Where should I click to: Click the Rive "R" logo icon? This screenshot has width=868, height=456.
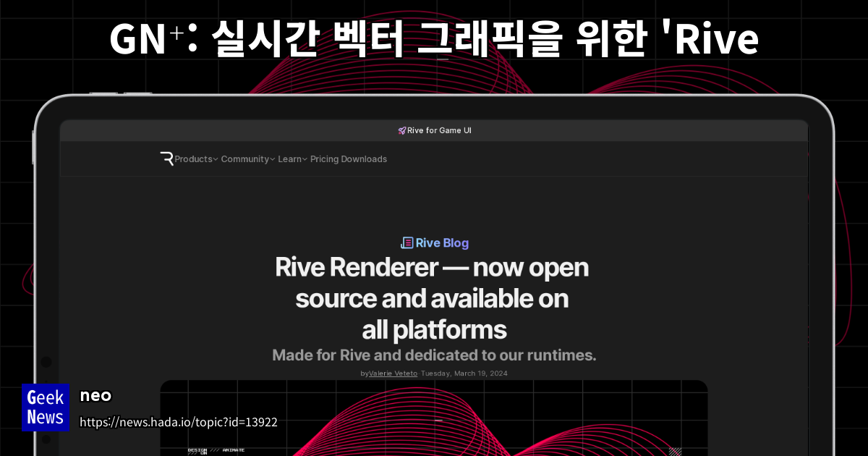coord(166,159)
